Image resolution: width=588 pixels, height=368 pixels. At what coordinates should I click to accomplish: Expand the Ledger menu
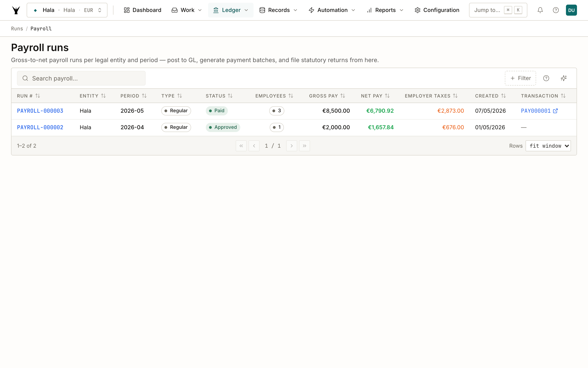tap(231, 10)
